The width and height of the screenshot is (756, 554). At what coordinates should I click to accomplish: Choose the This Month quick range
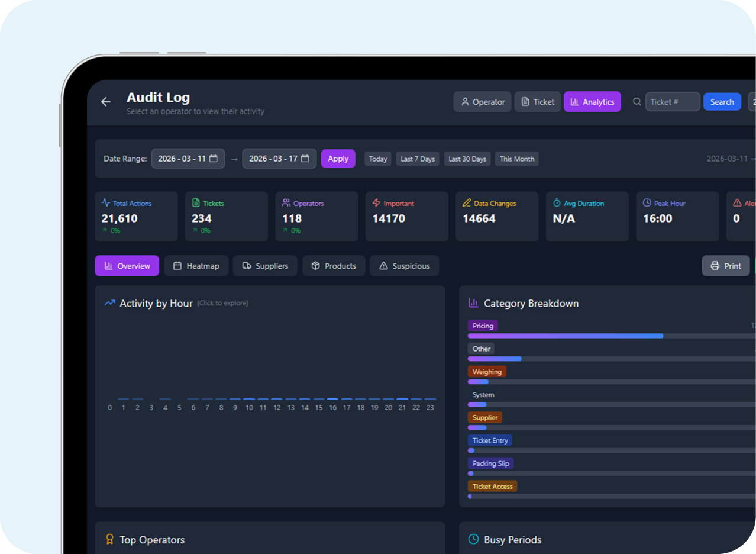(517, 159)
